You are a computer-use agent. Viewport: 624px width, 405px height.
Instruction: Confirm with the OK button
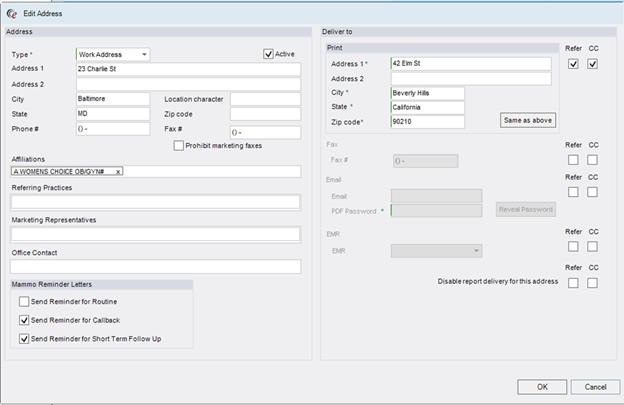[x=542, y=387]
